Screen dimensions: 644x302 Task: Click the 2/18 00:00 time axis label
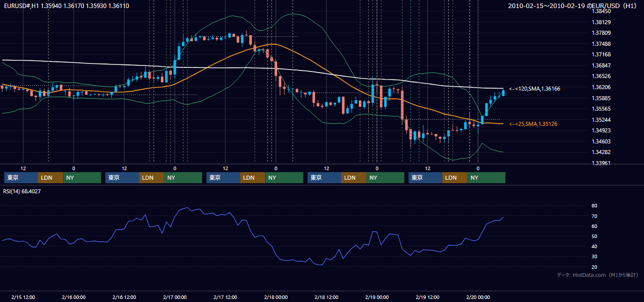click(276, 297)
